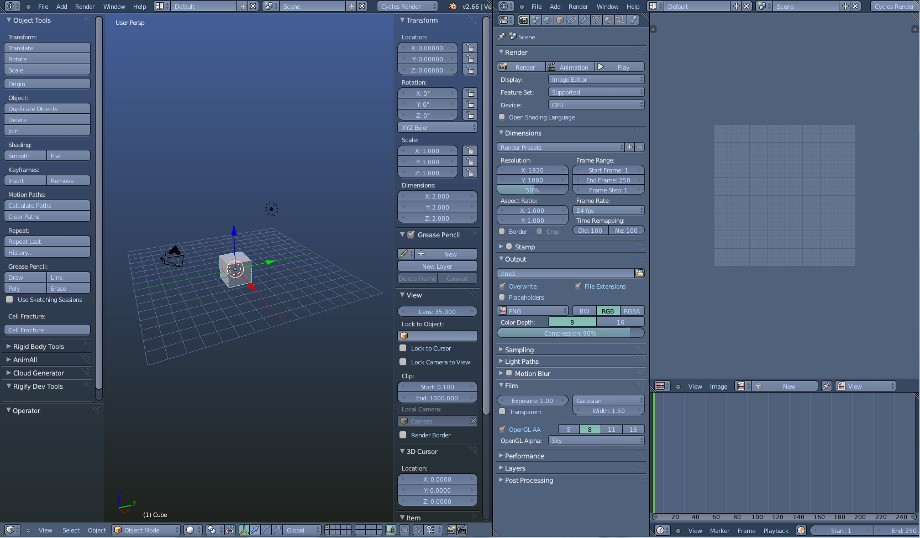Image resolution: width=920 pixels, height=538 pixels.
Task: Uncheck the Overwrite option in Output
Action: coord(502,286)
